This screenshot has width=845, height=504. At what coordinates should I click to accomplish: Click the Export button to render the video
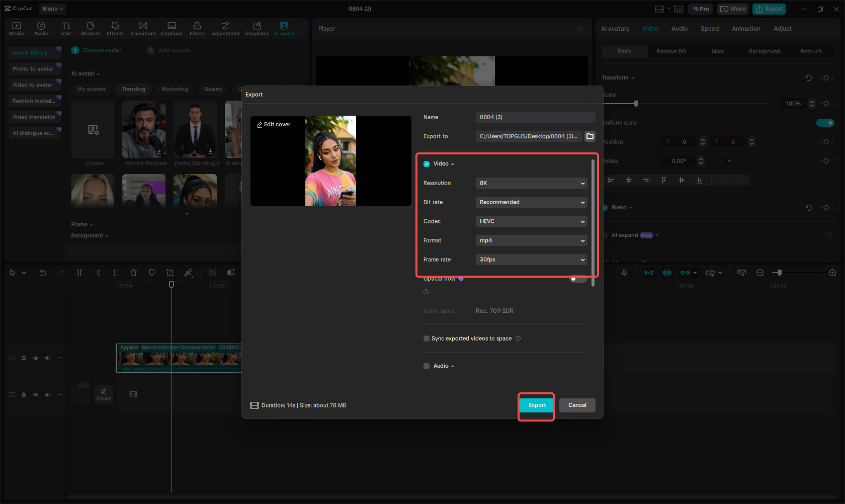pyautogui.click(x=536, y=405)
